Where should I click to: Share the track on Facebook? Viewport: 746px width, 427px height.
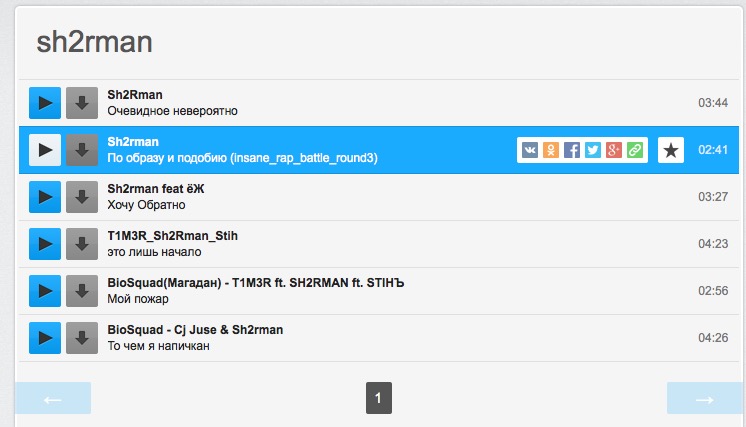[572, 150]
